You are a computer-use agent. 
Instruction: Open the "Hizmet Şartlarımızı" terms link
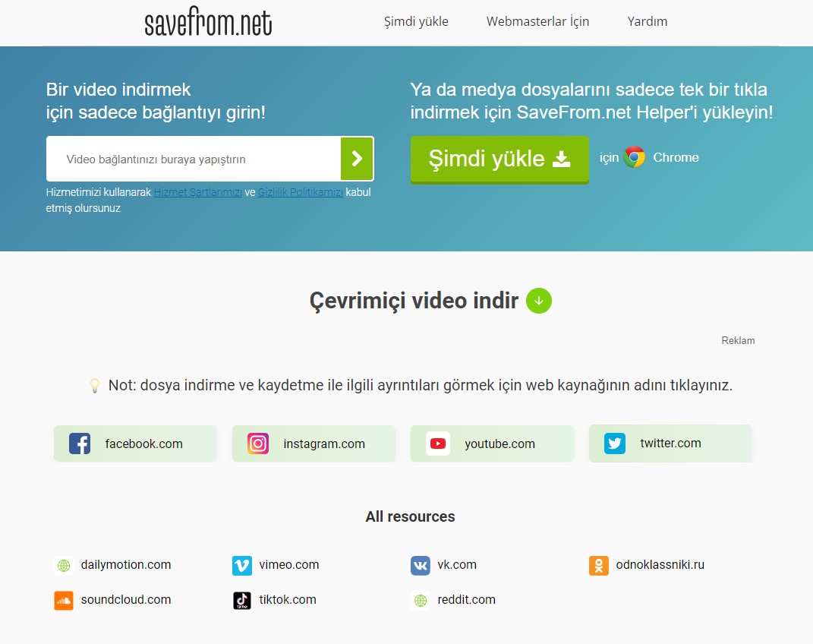click(197, 192)
